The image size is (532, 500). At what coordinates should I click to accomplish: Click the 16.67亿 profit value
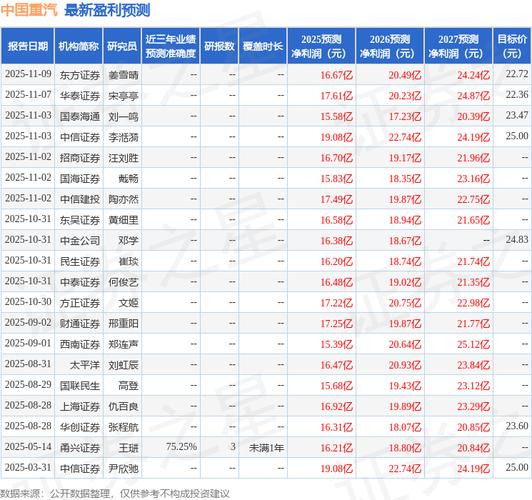(x=337, y=75)
